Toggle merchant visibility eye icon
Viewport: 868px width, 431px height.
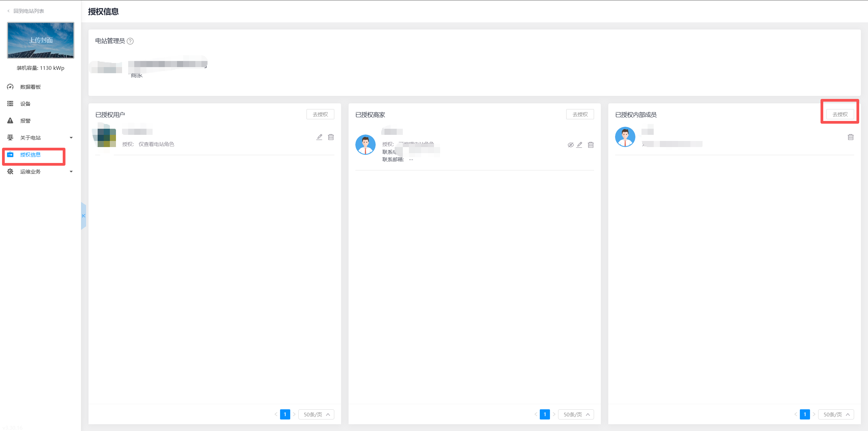tap(571, 145)
